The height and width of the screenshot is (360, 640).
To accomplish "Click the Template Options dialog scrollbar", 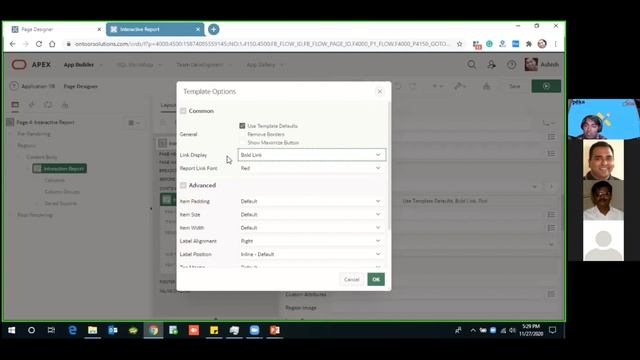I will click(x=389, y=165).
